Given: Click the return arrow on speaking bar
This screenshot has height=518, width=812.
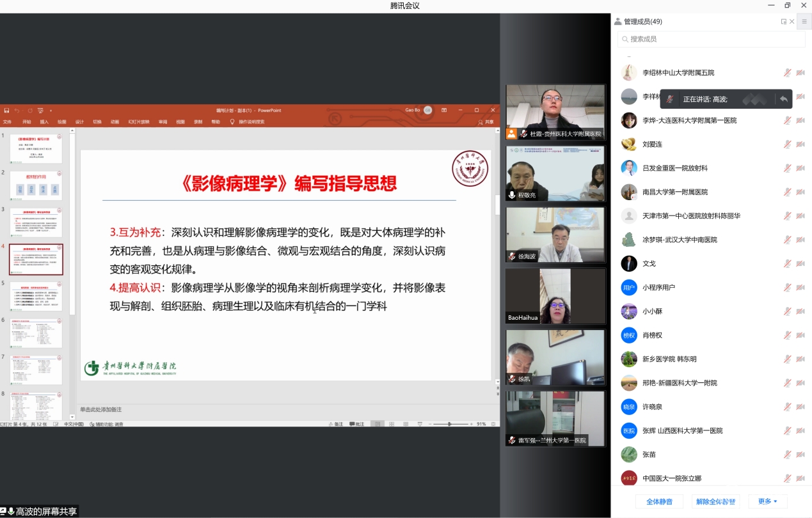Looking at the screenshot, I should 783,99.
